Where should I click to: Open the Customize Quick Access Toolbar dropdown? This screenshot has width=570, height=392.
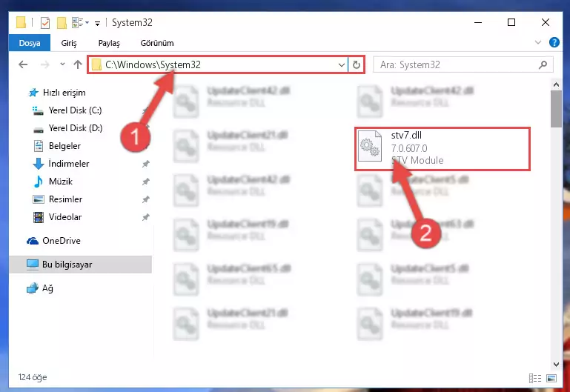pyautogui.click(x=97, y=23)
